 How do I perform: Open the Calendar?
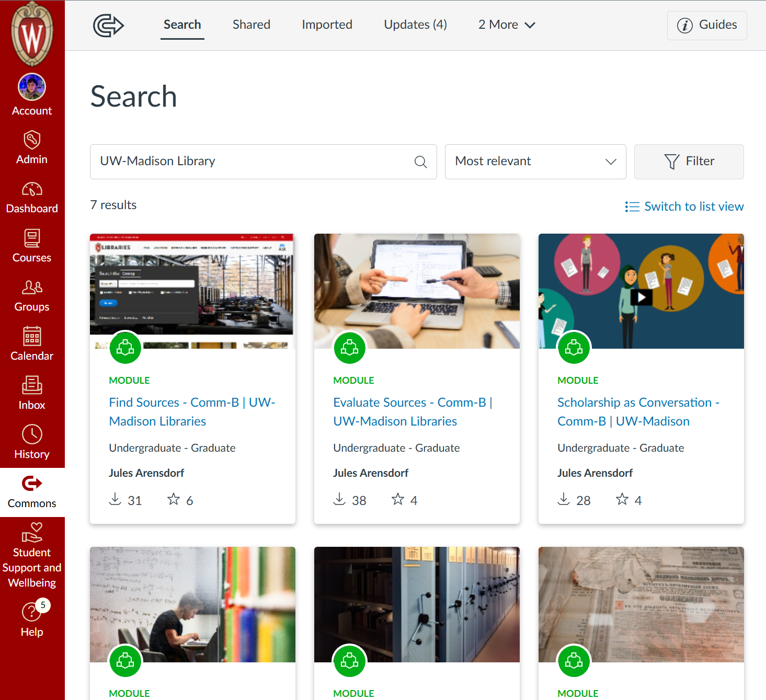[32, 345]
